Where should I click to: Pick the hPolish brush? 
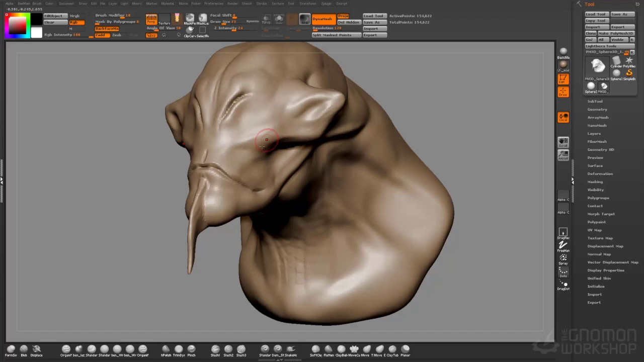(x=166, y=350)
